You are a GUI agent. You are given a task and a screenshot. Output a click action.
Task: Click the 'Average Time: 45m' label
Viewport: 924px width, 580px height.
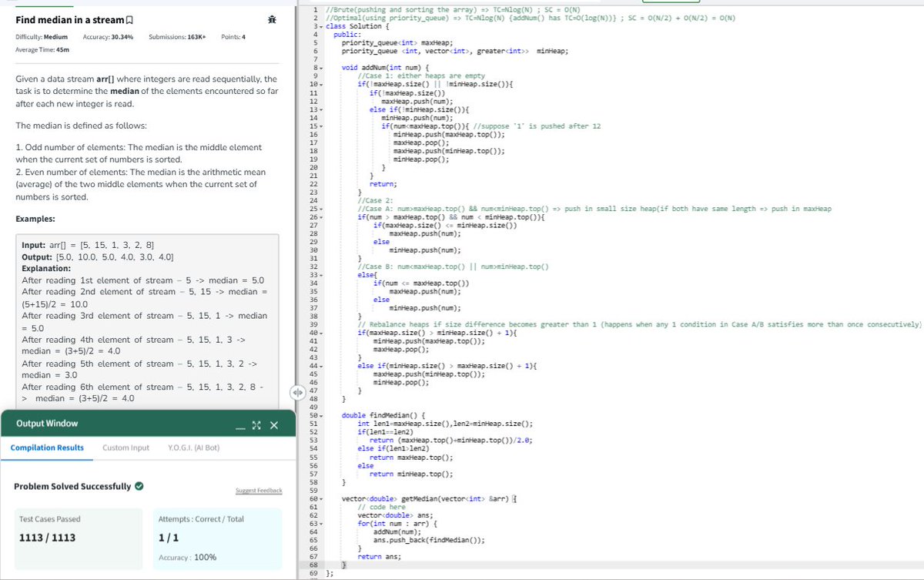[42, 49]
